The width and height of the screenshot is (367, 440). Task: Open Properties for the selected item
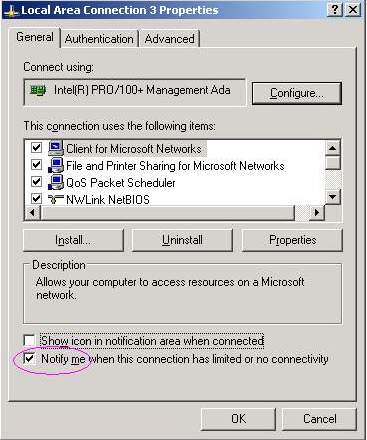tap(292, 240)
